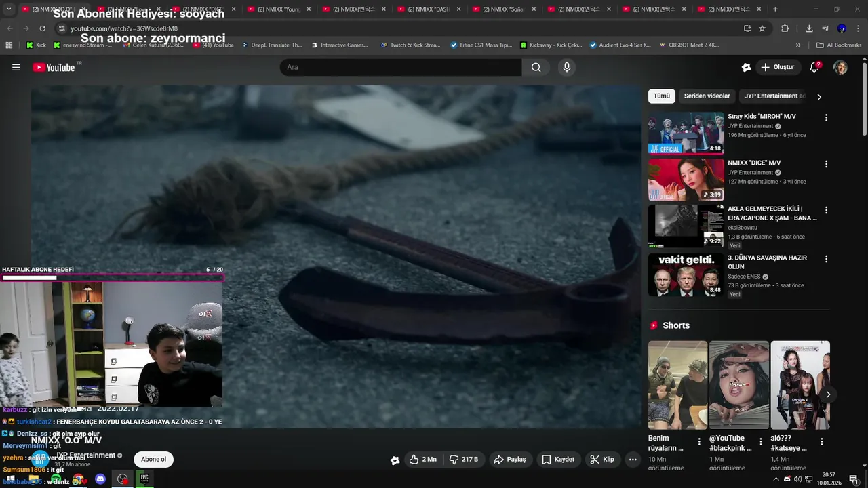Open the DeepL Translate bookmark
The image size is (868, 488).
pos(272,45)
